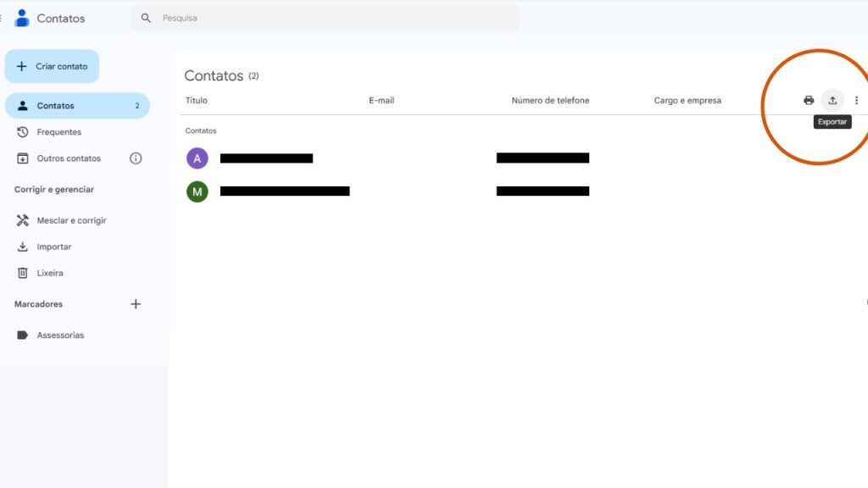Click the info icon next to Outros contatos
This screenshot has width=868, height=488.
click(136, 158)
